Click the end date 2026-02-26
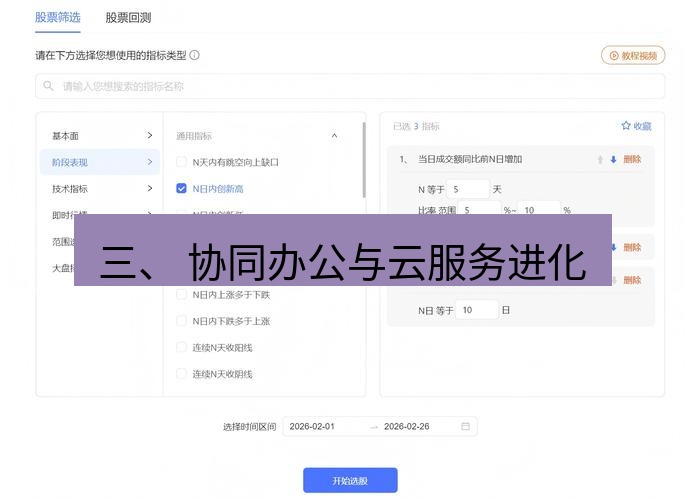The height and width of the screenshot is (500, 685). pyautogui.click(x=407, y=426)
